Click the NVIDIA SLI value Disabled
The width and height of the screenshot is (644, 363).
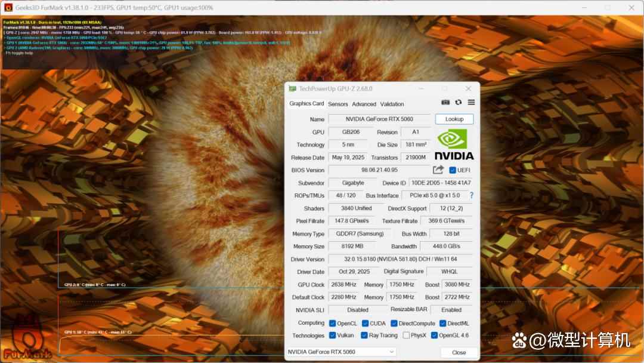[358, 310]
